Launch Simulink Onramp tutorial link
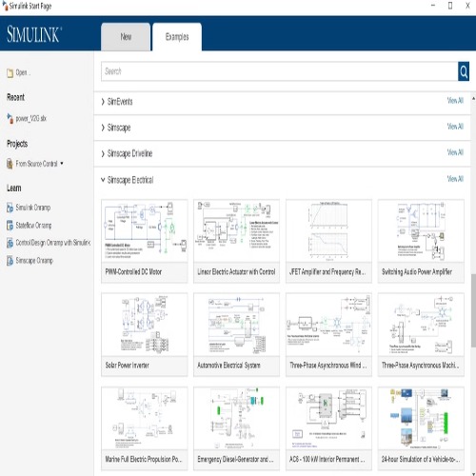The width and height of the screenshot is (476, 476). tap(33, 208)
